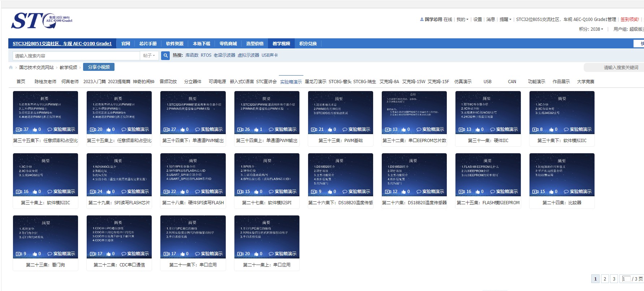
Task: Click the 分享小视频 button
Action: click(x=99, y=67)
